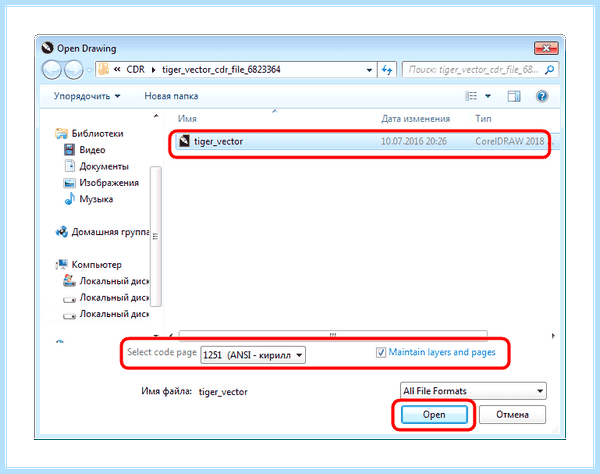Screen dimensions: 600x474
Task: Expand arrow after CDR in path
Action: (153, 70)
